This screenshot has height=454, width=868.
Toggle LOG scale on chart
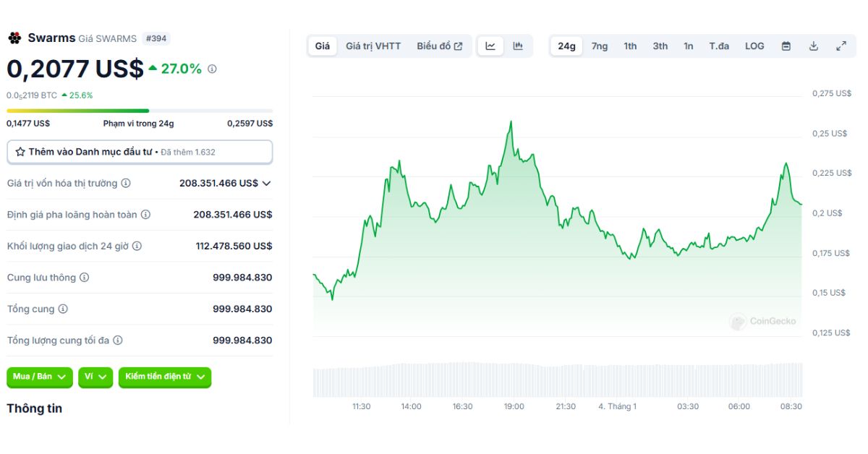pos(754,46)
